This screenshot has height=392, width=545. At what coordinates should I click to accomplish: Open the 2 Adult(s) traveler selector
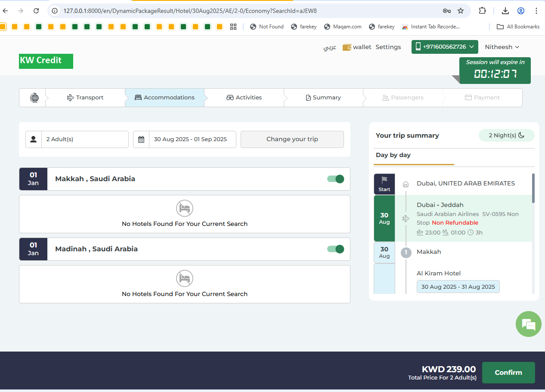[84, 139]
